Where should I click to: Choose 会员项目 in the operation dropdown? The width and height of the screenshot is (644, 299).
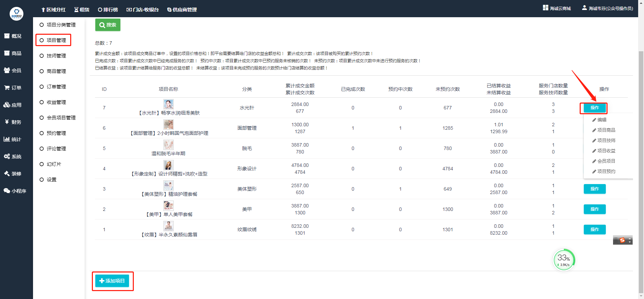click(604, 161)
